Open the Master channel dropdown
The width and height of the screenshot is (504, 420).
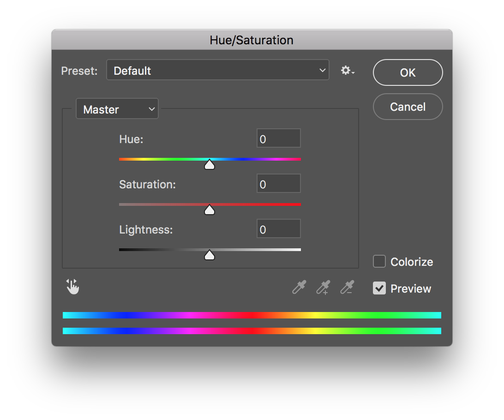[x=117, y=108]
